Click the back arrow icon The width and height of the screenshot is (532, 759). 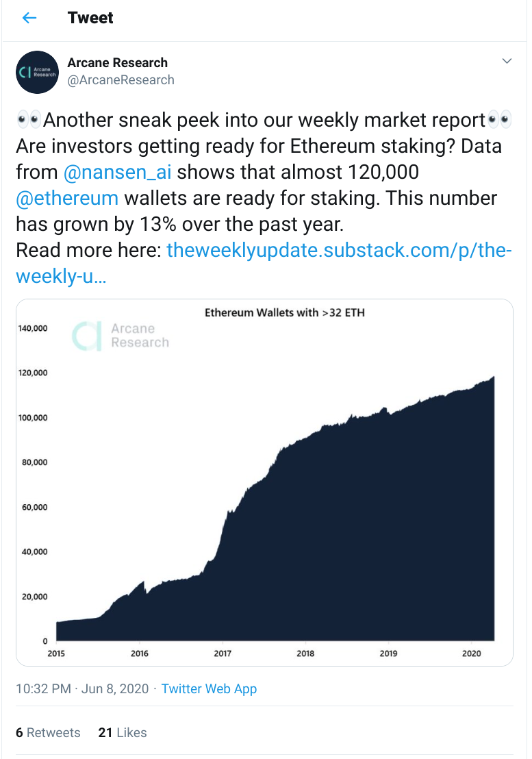point(29,18)
